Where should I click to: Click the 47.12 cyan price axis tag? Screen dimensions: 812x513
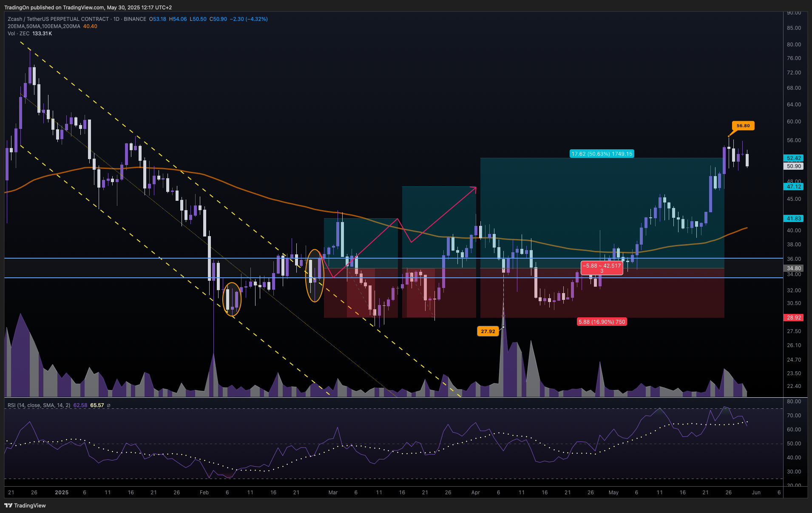tap(794, 186)
